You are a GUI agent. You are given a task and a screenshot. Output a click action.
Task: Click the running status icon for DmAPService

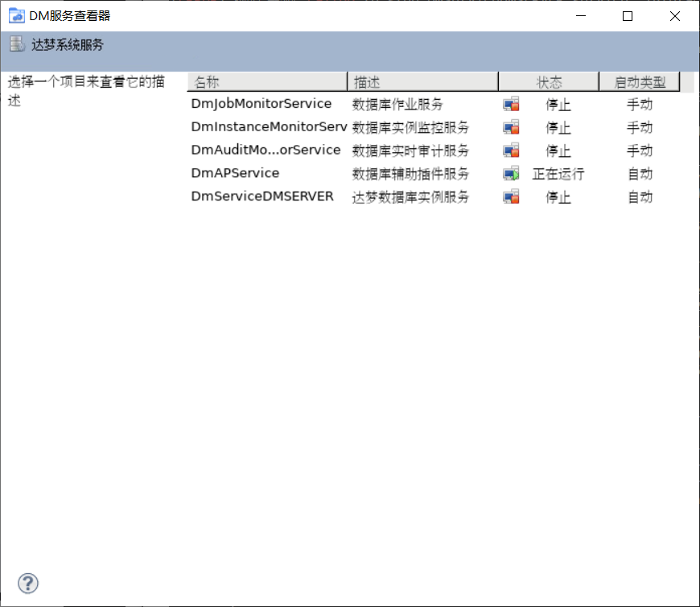point(511,174)
